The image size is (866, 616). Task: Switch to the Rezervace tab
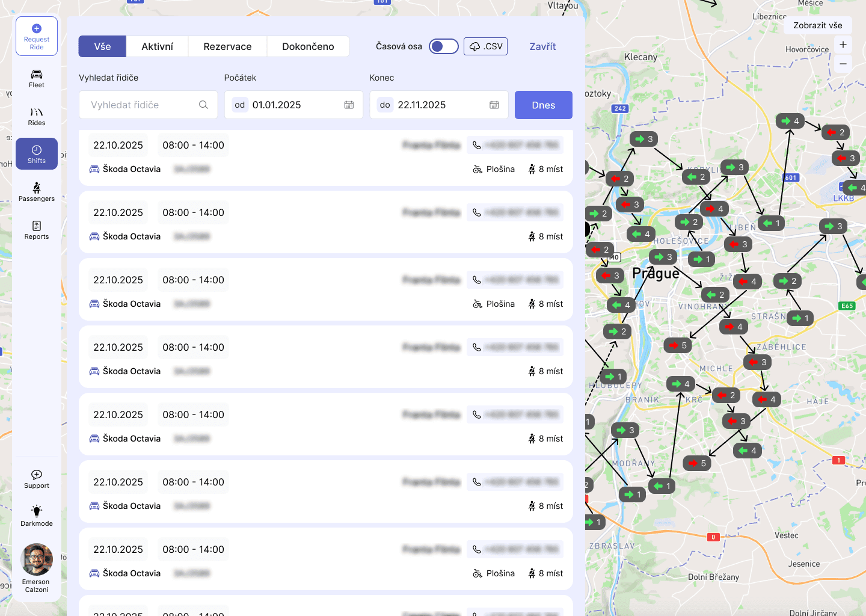(227, 46)
